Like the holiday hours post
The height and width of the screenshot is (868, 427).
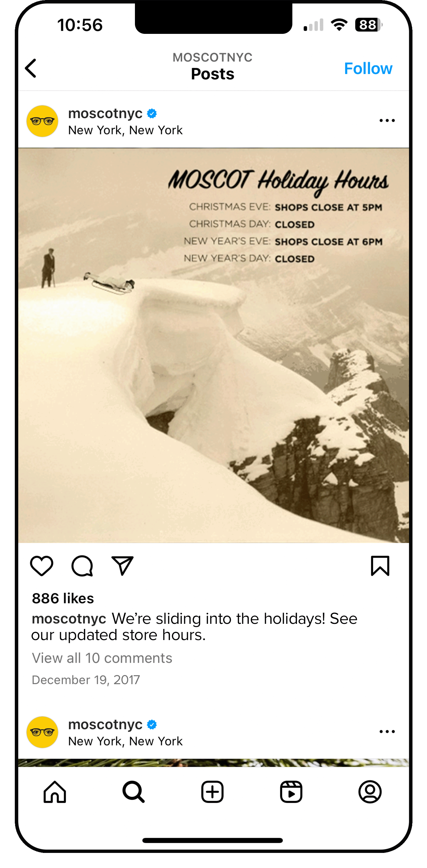coord(42,566)
